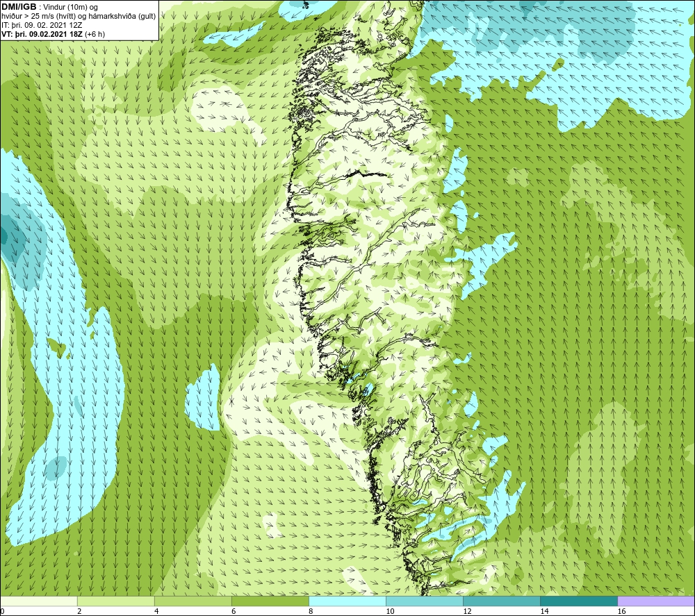Click the 12–14 m/s dark teal legend swatch

pos(502,601)
